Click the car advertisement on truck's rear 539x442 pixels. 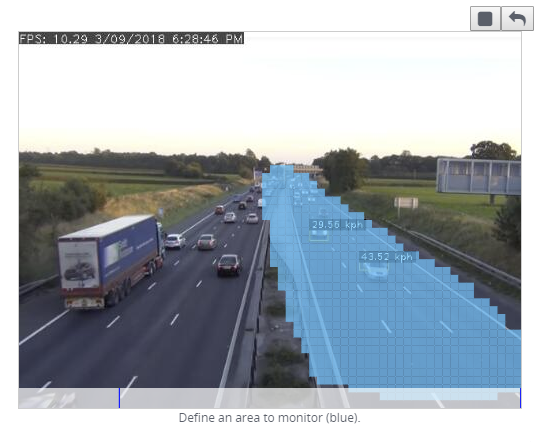79,264
